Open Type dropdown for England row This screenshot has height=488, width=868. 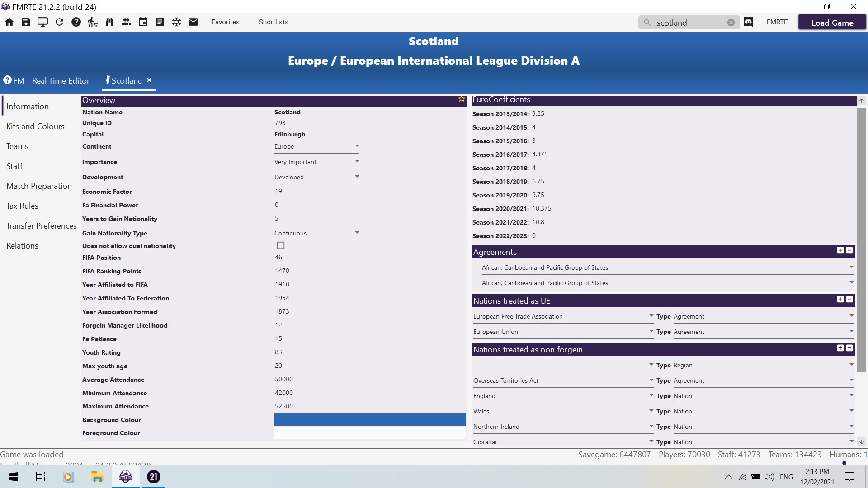764,396
